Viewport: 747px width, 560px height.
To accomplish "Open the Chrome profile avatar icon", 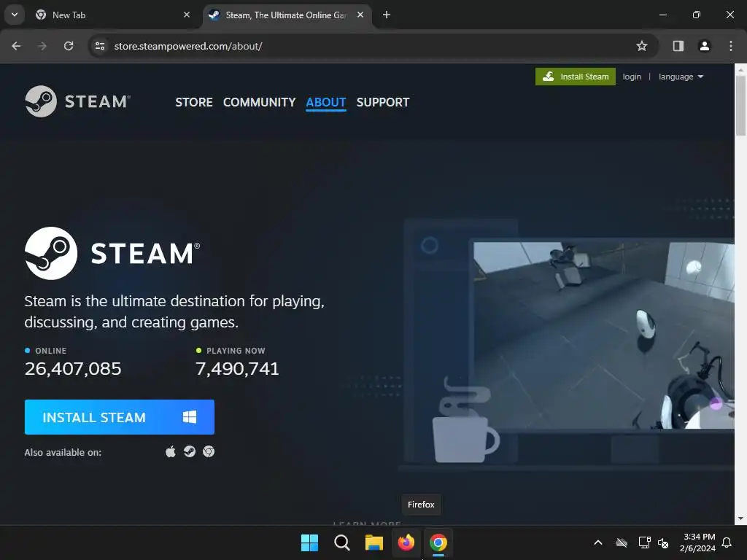I will (704, 46).
